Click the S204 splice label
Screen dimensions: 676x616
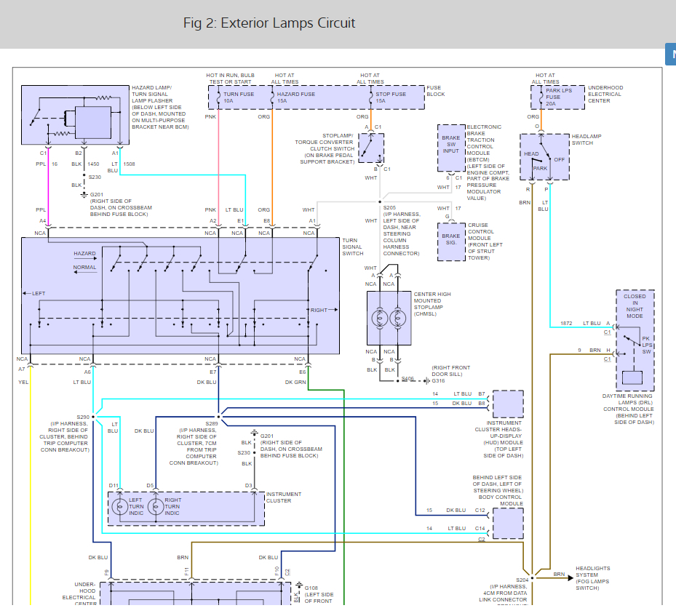coord(522,580)
